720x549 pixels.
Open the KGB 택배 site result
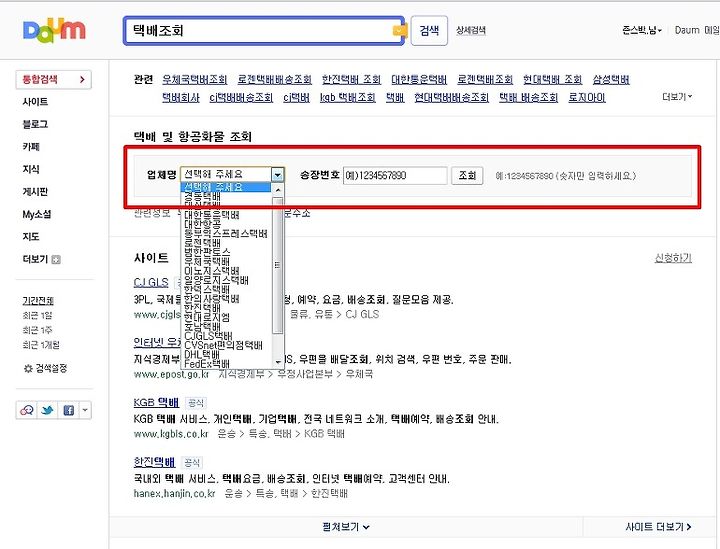(156, 403)
